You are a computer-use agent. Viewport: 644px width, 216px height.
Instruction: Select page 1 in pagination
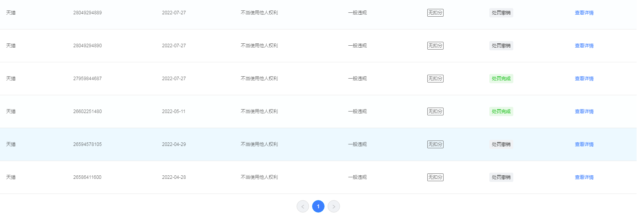318,206
